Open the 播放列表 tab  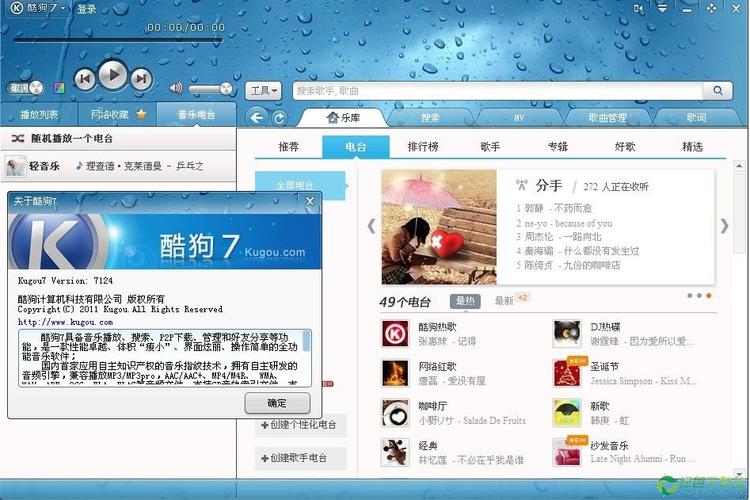click(40, 115)
